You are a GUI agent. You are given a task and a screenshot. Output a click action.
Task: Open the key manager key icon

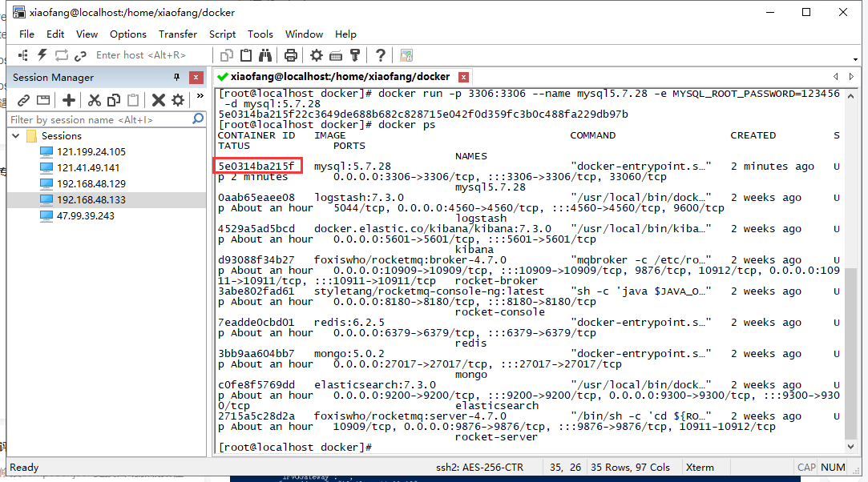[354, 54]
